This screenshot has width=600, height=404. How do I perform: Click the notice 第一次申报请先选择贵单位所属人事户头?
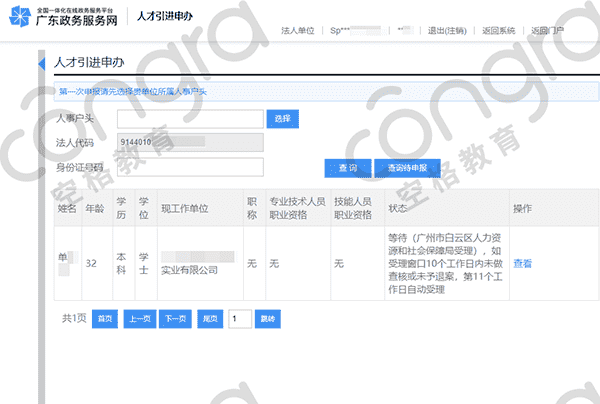click(x=133, y=91)
